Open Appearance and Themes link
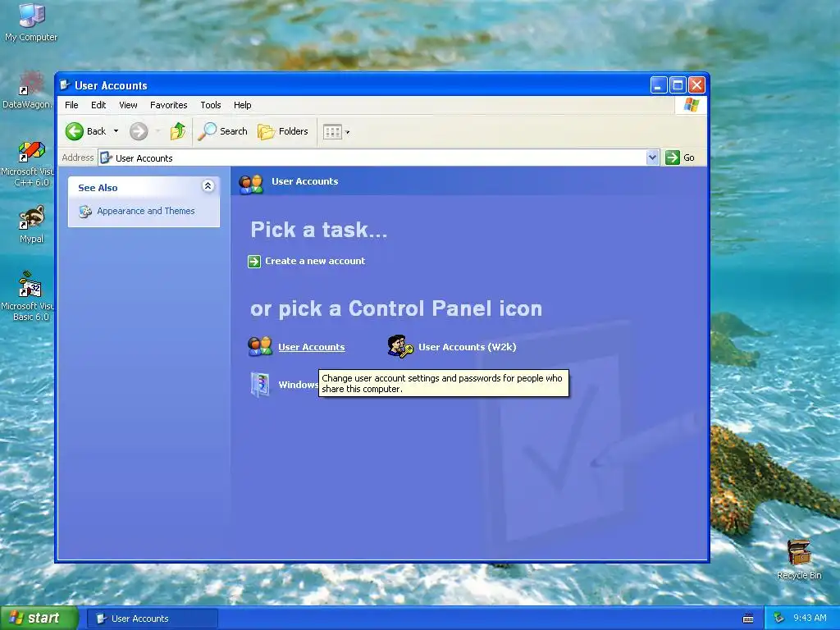The image size is (840, 630). point(146,211)
